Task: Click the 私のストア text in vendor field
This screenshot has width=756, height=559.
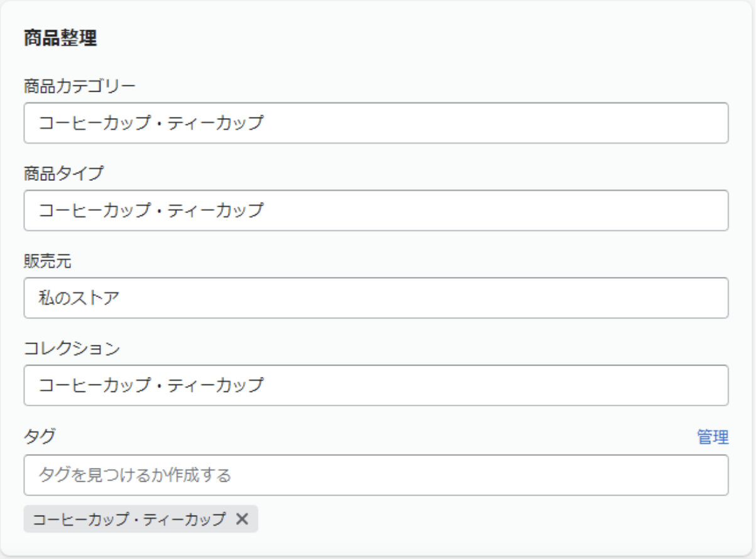Action: click(x=79, y=298)
